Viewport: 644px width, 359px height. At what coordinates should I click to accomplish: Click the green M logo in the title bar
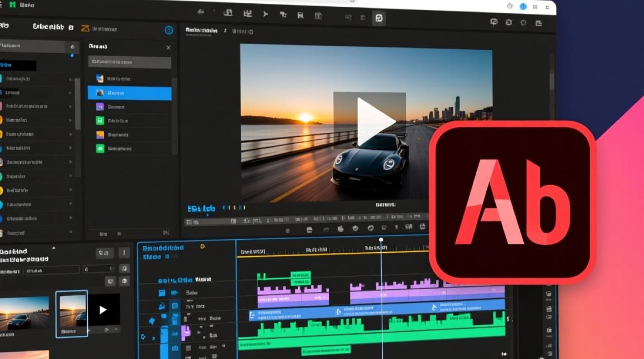(x=12, y=5)
